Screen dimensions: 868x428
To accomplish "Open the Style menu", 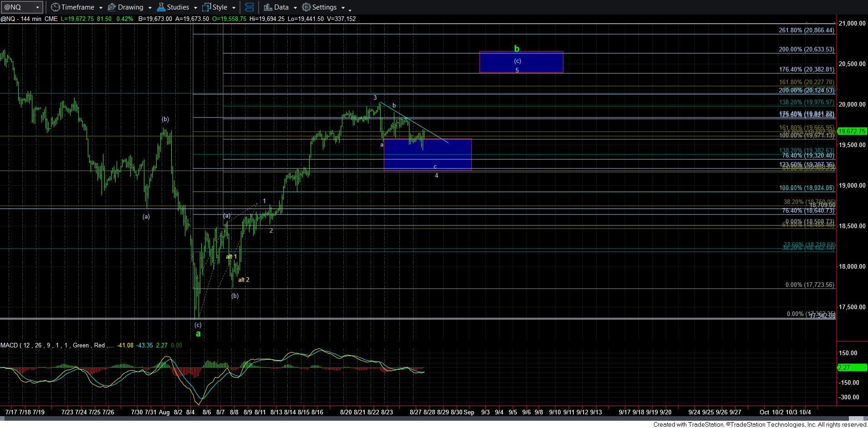I will click(215, 7).
